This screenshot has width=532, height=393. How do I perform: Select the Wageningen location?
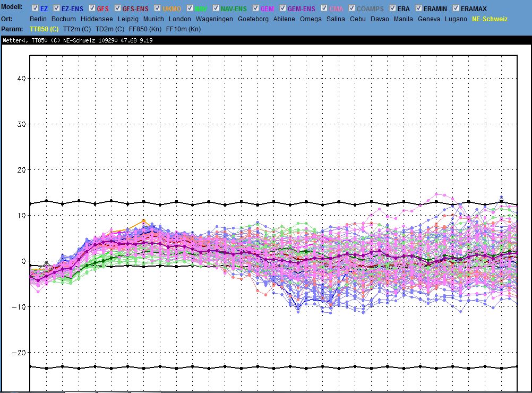click(214, 19)
